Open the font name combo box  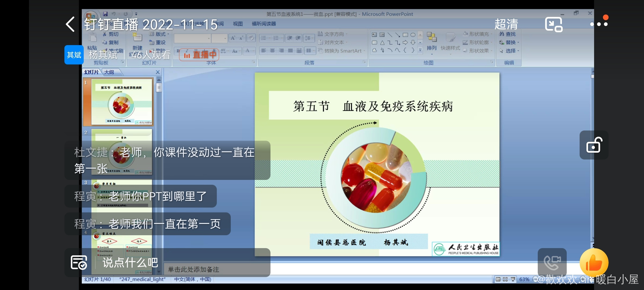(192, 38)
